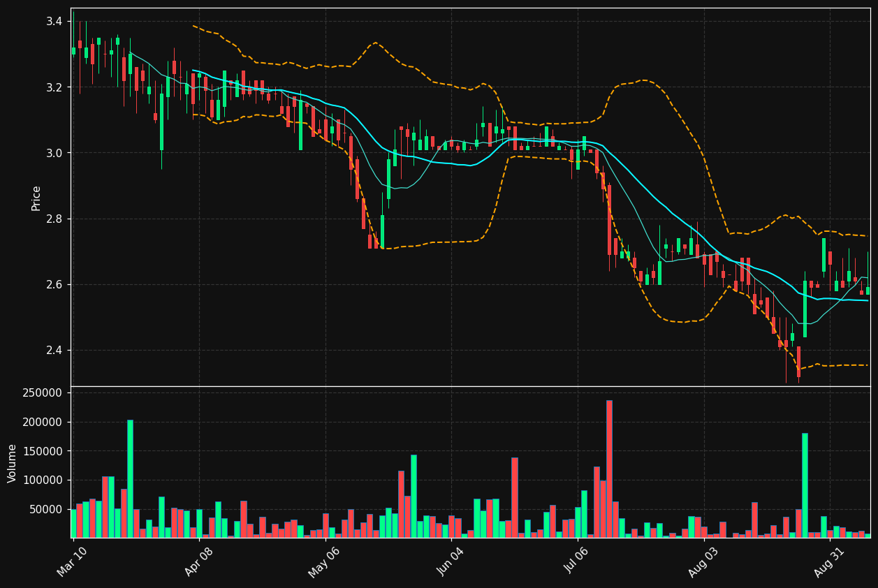Click the 3.2 price axis value
The height and width of the screenshot is (588, 878).
[54, 87]
